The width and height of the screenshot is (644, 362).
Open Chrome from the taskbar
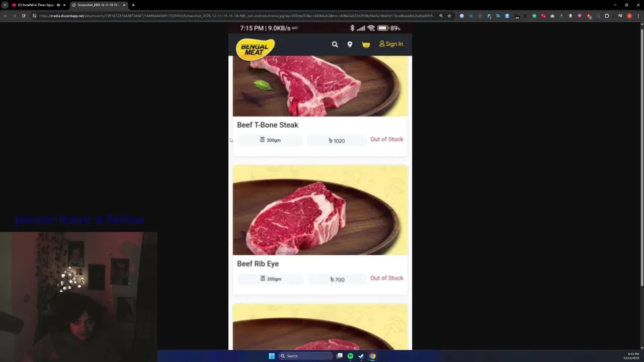pos(372,356)
